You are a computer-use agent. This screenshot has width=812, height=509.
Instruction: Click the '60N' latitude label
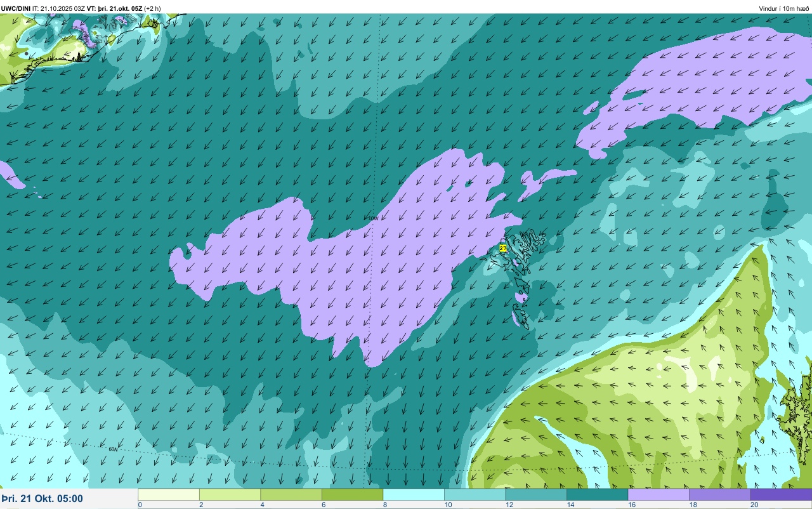113,449
